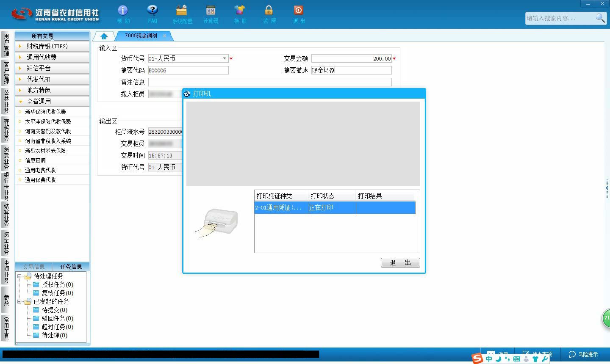
Task: Expand 地方特色 category
Action: (x=52, y=90)
